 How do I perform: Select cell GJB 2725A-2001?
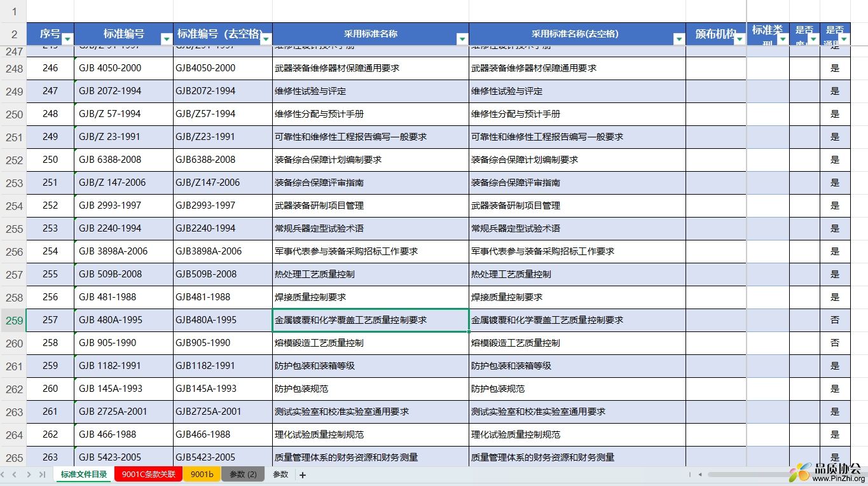(123, 412)
